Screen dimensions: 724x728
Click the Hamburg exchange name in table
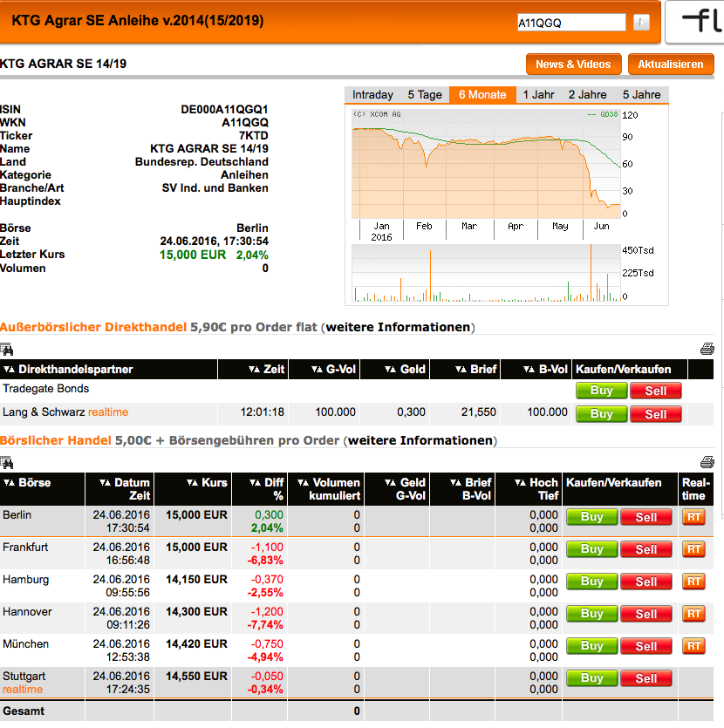point(25,580)
